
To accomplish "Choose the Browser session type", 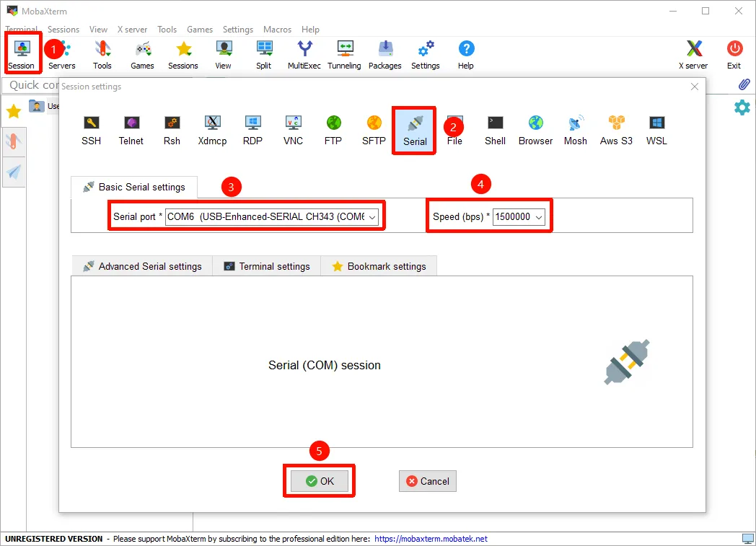I will tap(536, 130).
